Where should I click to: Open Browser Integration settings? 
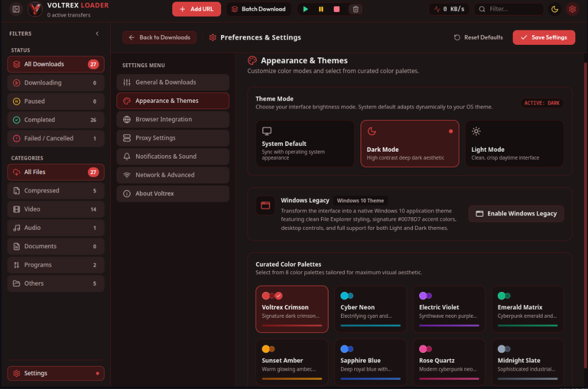pos(173,120)
